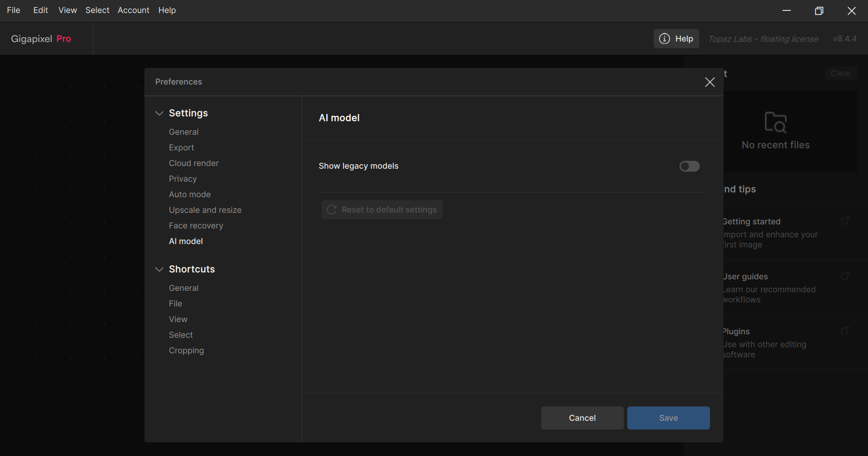868x456 pixels.
Task: Open the Plugins external link icon
Action: click(844, 331)
